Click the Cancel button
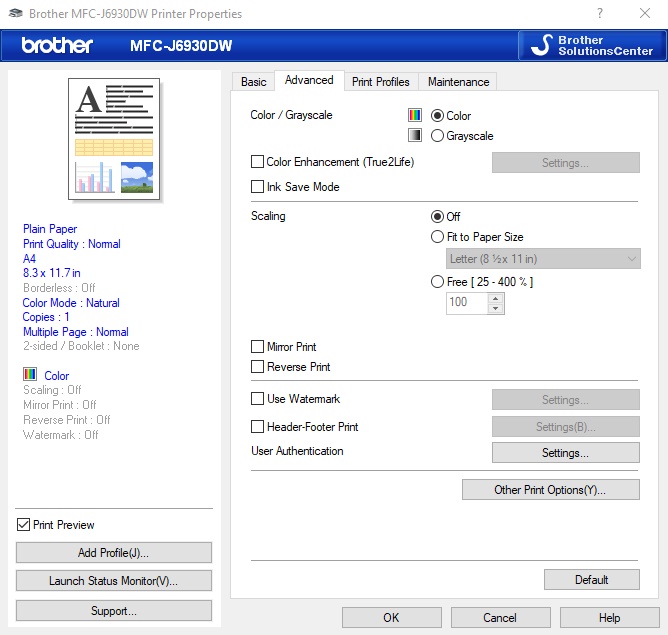This screenshot has width=668, height=635. (500, 618)
